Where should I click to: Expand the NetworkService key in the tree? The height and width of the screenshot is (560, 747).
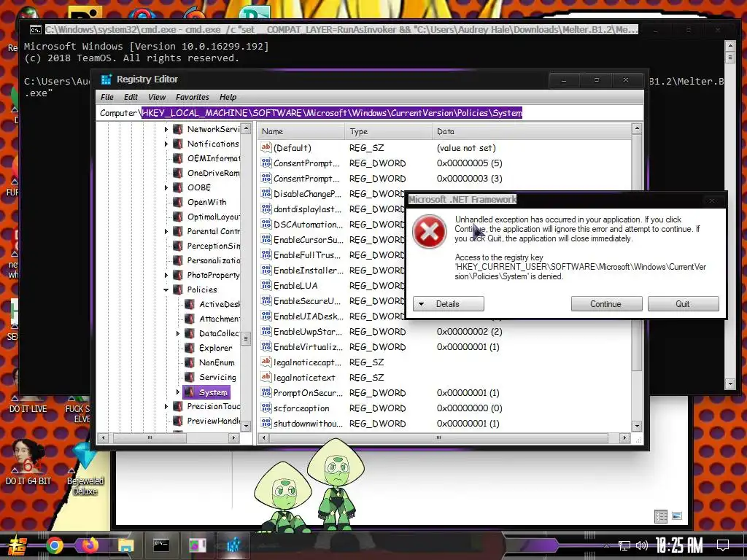[x=166, y=129]
